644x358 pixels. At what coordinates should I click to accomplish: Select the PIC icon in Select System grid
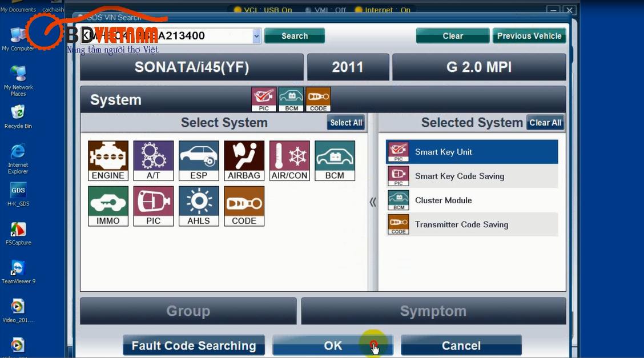pyautogui.click(x=153, y=206)
